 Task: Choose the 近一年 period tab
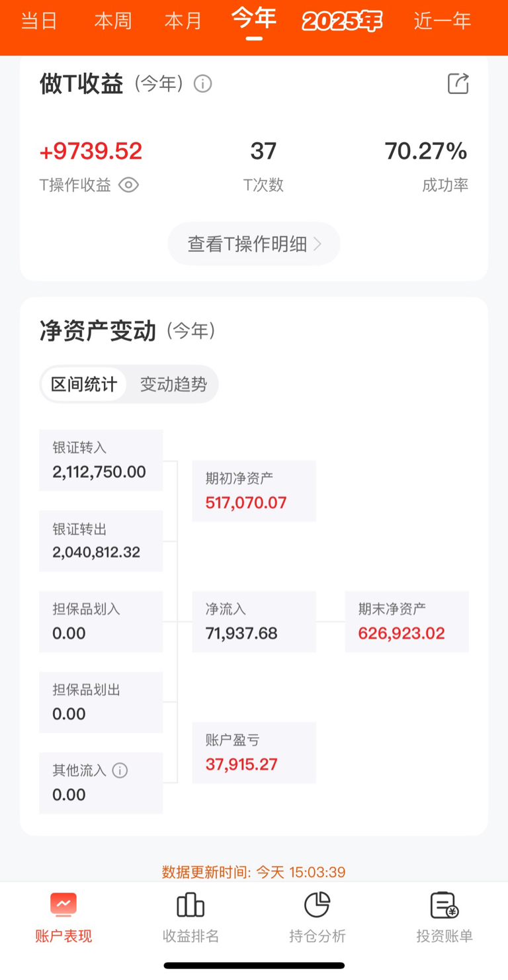click(x=443, y=21)
